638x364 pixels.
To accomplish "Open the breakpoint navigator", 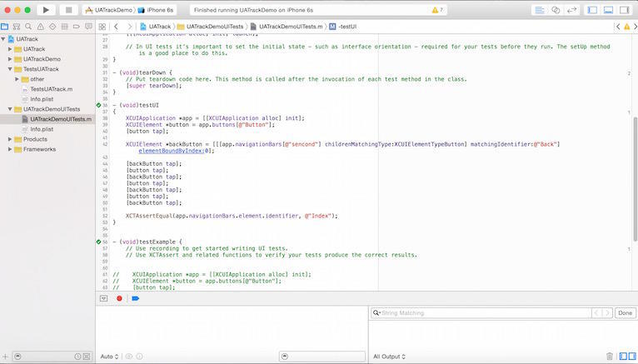I will (x=76, y=27).
